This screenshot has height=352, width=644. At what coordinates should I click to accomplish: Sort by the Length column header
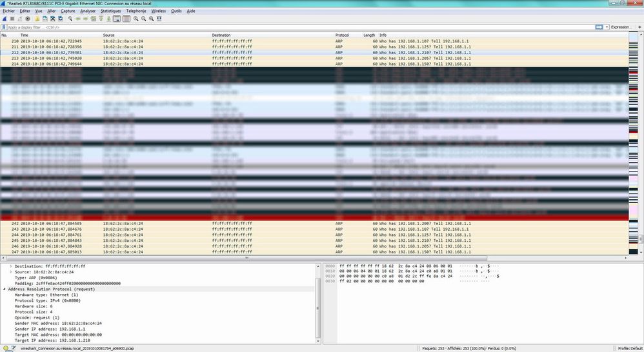click(x=369, y=35)
